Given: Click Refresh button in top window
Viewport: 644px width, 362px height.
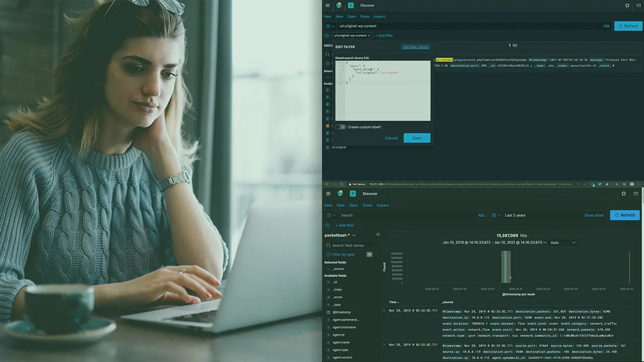Looking at the screenshot, I should point(628,26).
